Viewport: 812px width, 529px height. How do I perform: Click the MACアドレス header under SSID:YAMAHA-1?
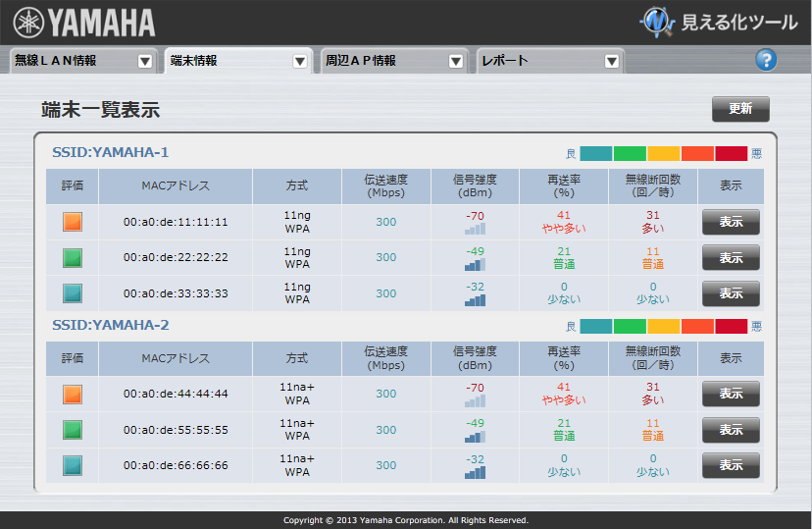point(176,185)
